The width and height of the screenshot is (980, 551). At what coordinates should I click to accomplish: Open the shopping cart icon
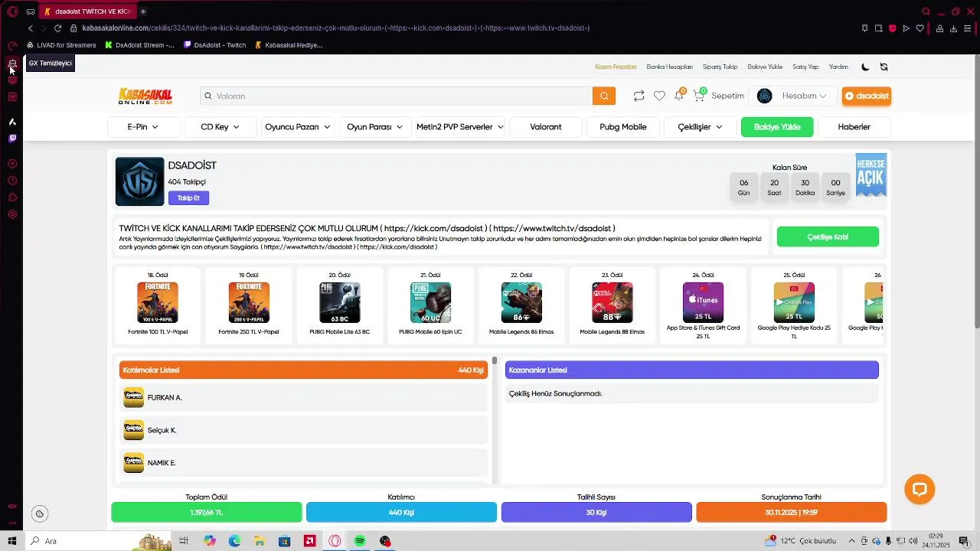tap(698, 96)
